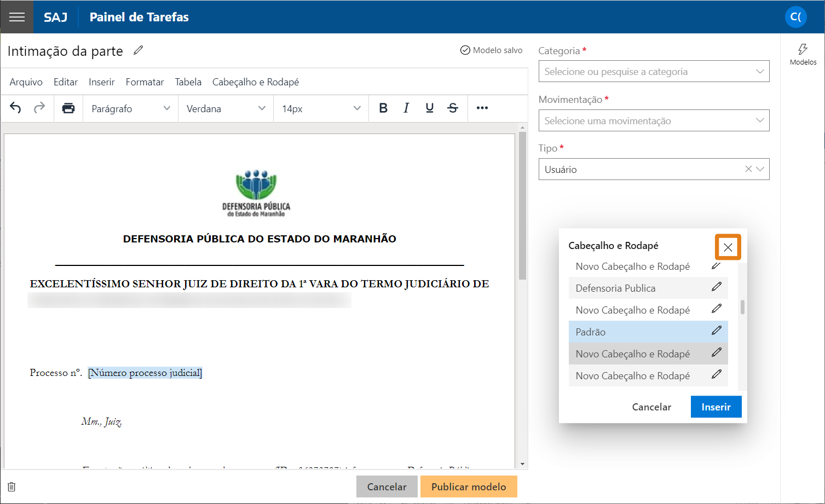The height and width of the screenshot is (504, 825).
Task: Click the Mm., Juiz text line
Action: [101, 421]
